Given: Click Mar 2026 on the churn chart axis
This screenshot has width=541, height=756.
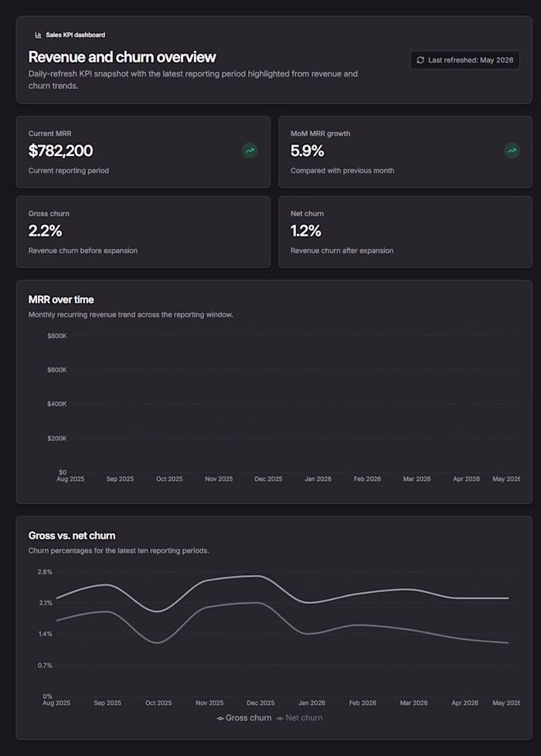Looking at the screenshot, I should (x=413, y=703).
